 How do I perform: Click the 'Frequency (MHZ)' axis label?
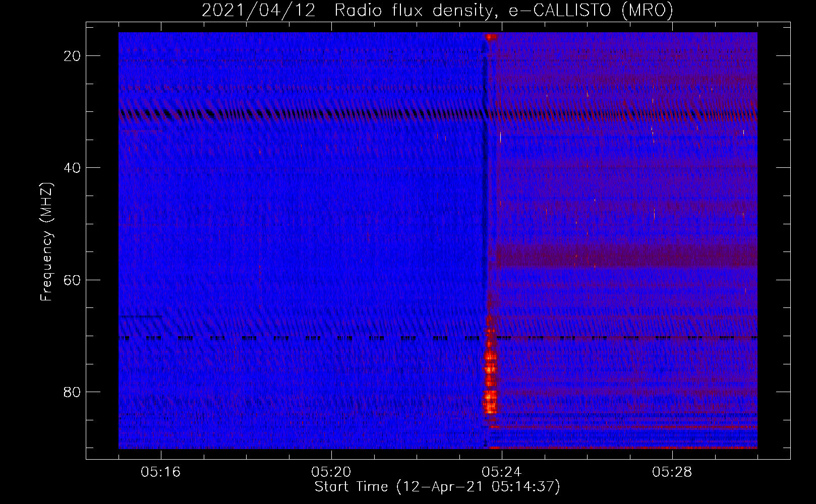click(46, 242)
